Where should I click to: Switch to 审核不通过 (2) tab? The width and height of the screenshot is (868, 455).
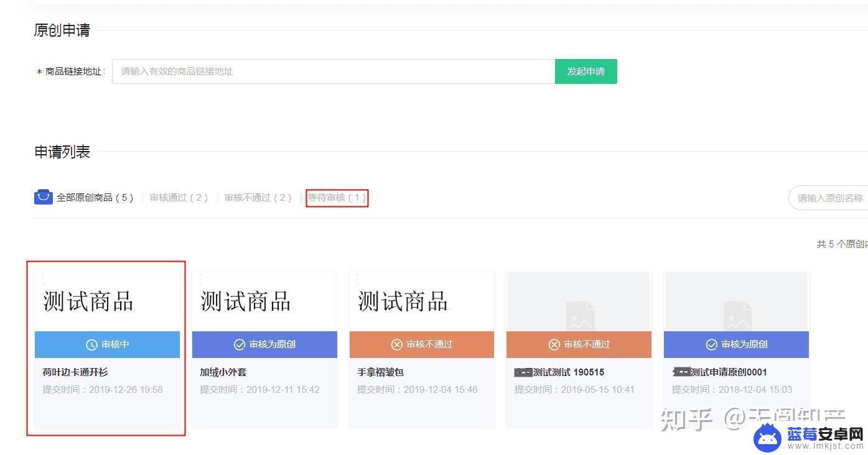258,198
